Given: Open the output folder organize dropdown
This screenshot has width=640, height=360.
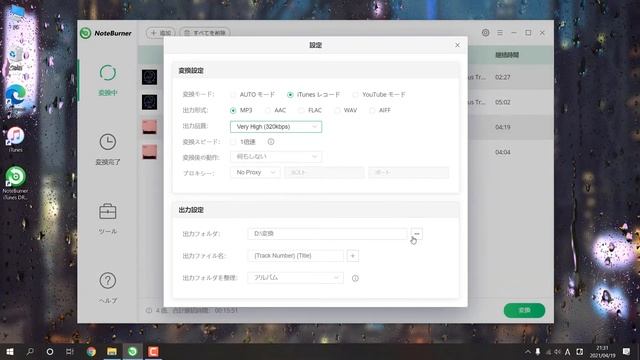Looking at the screenshot, I should [296, 278].
